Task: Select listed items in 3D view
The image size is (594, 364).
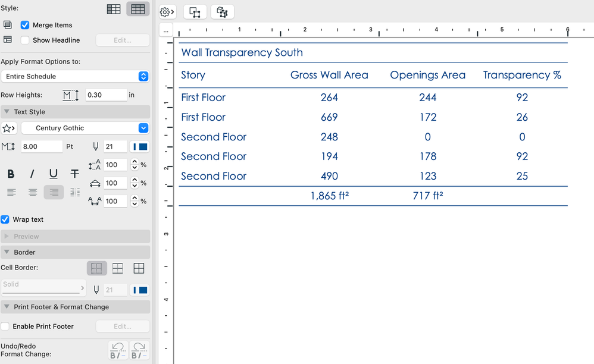Action: (x=221, y=11)
